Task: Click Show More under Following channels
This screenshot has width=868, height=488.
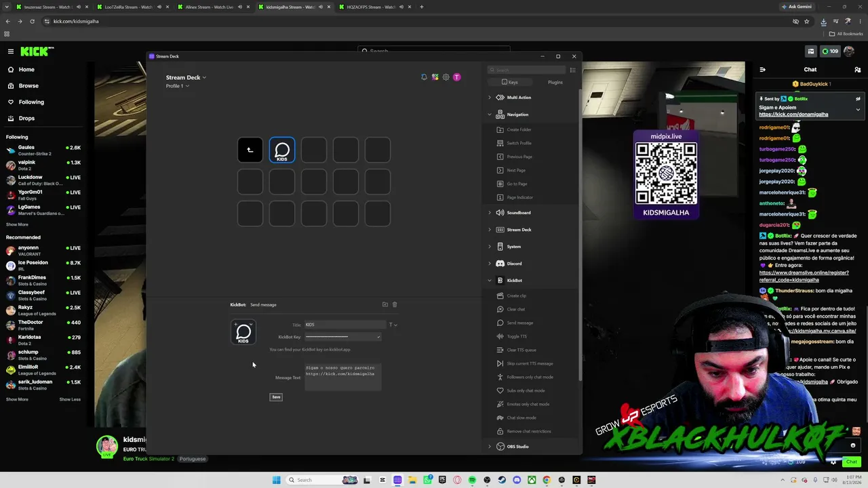Action: [x=17, y=224]
